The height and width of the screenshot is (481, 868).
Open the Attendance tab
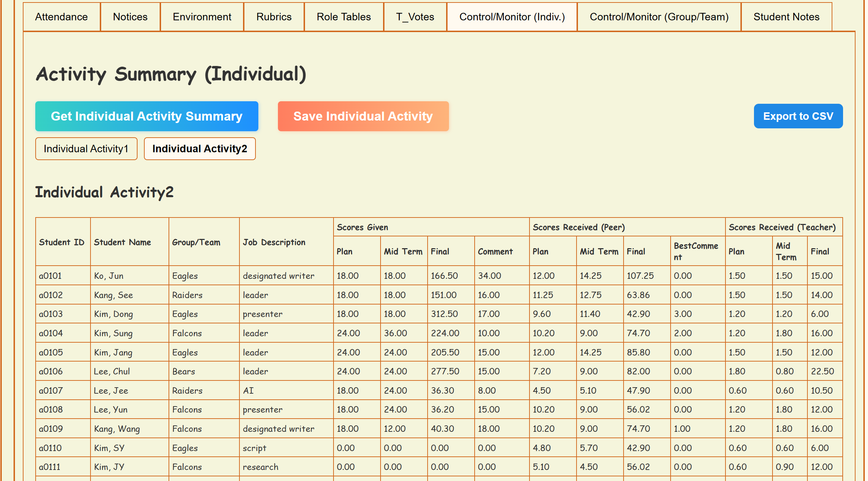[61, 17]
